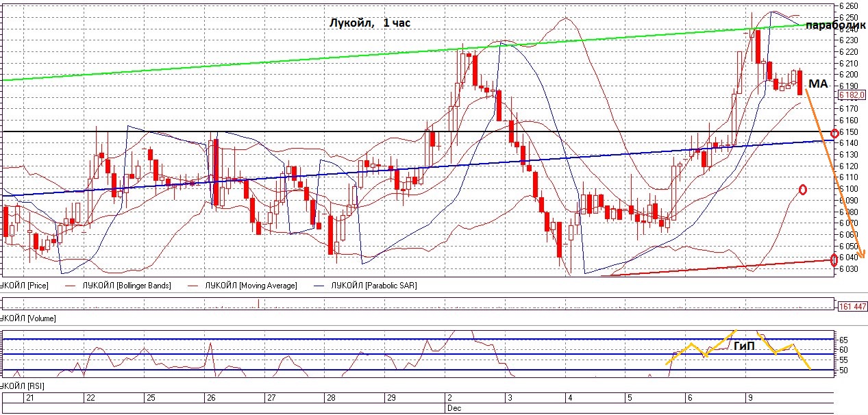Click the 6 200 price axis label

(850, 74)
